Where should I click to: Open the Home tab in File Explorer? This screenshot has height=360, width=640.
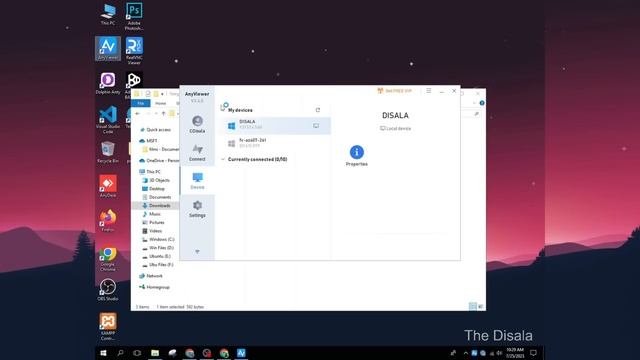point(160,103)
